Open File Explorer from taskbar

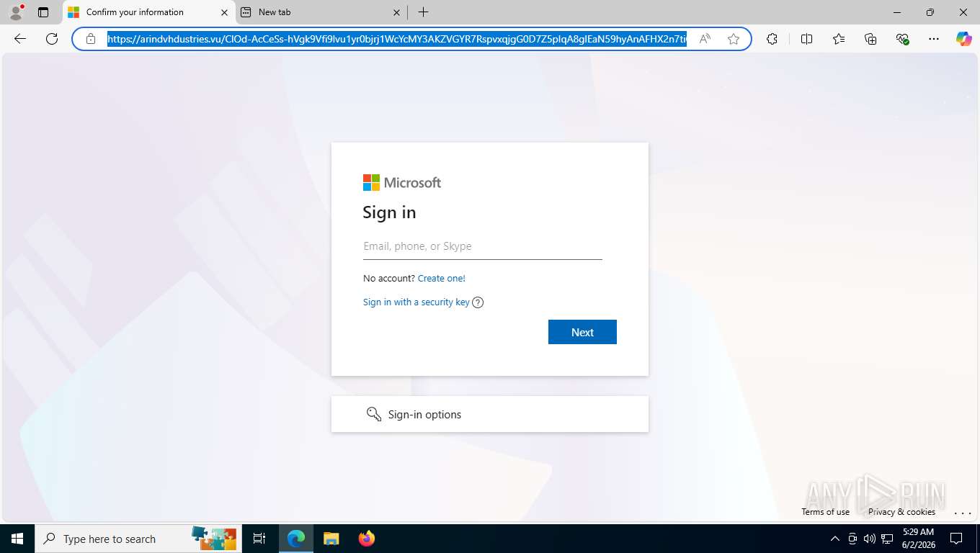[331, 539]
